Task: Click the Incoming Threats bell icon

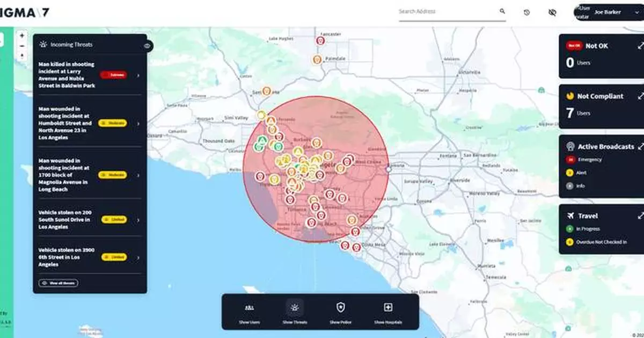Action: pyautogui.click(x=45, y=45)
